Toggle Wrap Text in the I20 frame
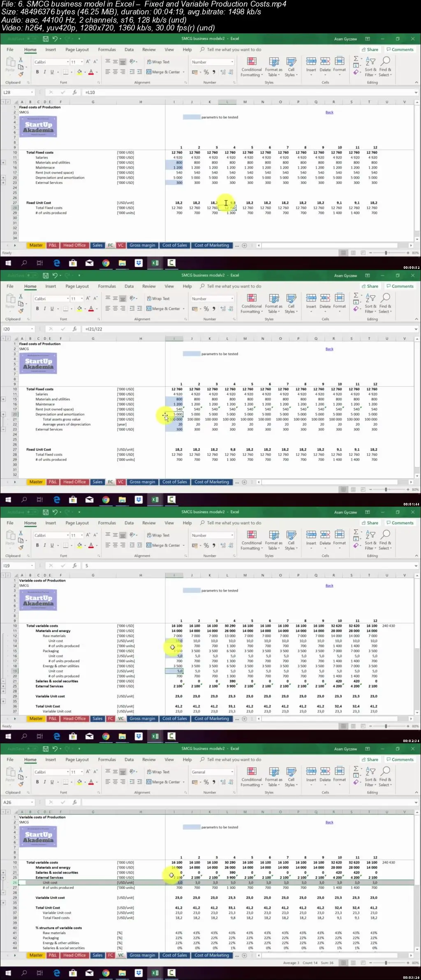 (158, 299)
